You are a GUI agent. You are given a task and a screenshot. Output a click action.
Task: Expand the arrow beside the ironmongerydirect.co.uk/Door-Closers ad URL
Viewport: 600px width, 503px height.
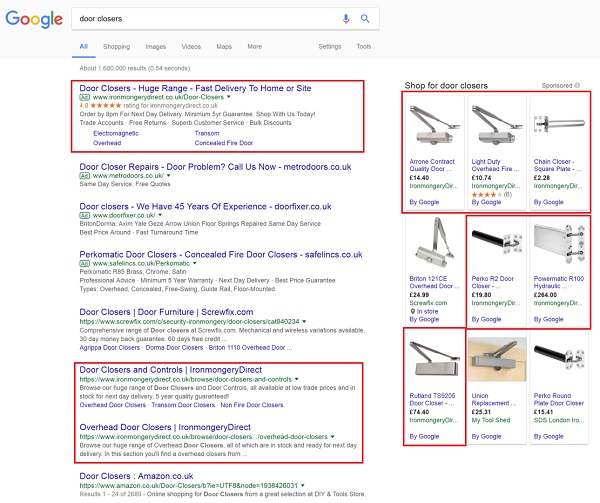[x=227, y=97]
